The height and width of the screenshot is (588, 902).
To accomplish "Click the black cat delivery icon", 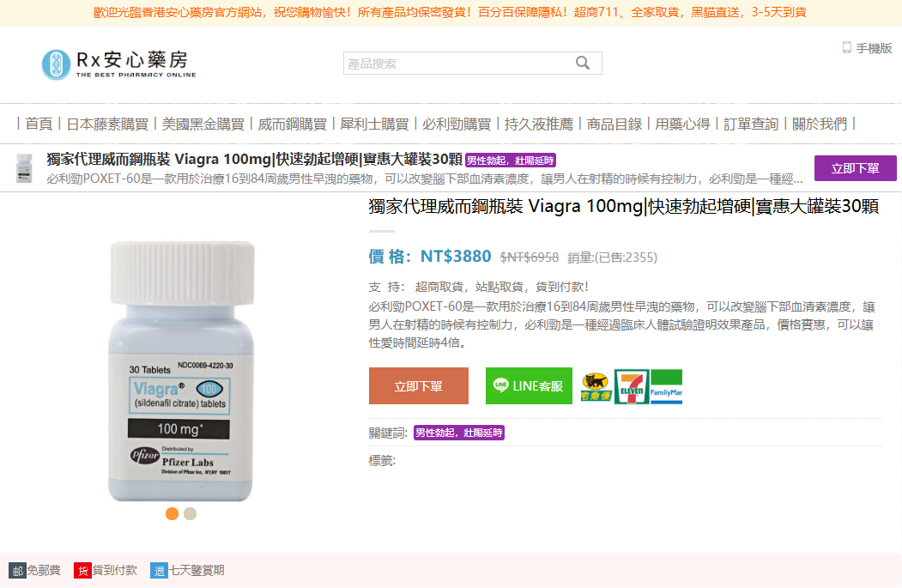I will point(596,386).
